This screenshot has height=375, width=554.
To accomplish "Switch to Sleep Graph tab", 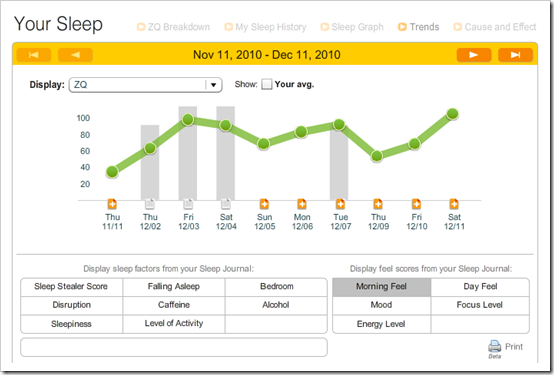I will (x=352, y=27).
